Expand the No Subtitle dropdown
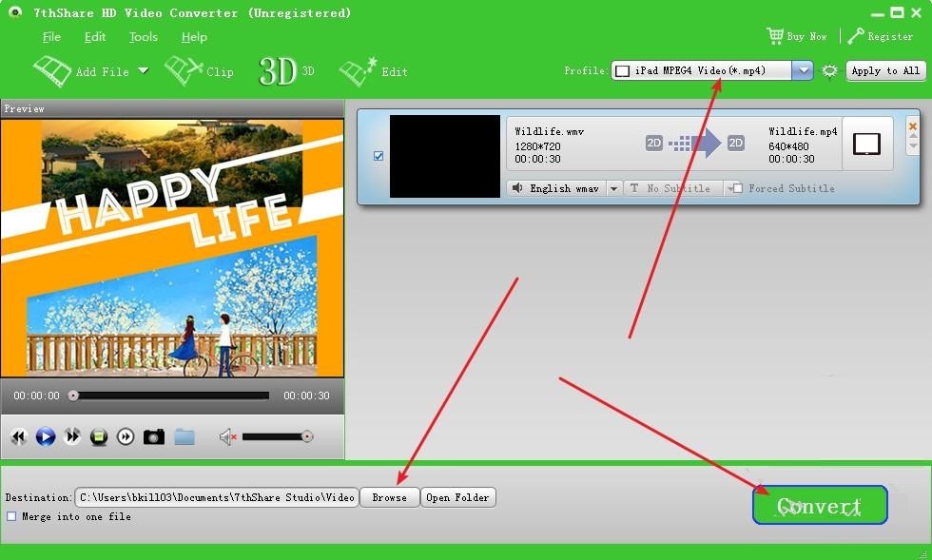This screenshot has height=560, width=932. click(728, 188)
